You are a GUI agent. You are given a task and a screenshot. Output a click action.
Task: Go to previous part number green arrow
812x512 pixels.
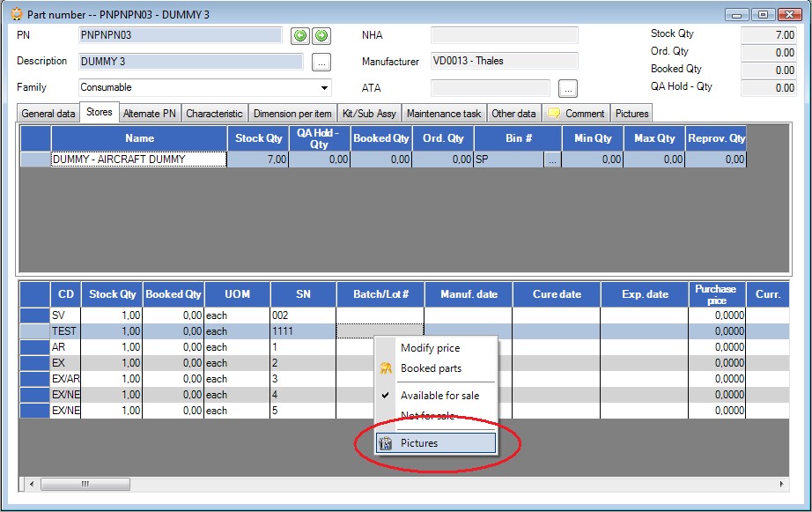[300, 36]
